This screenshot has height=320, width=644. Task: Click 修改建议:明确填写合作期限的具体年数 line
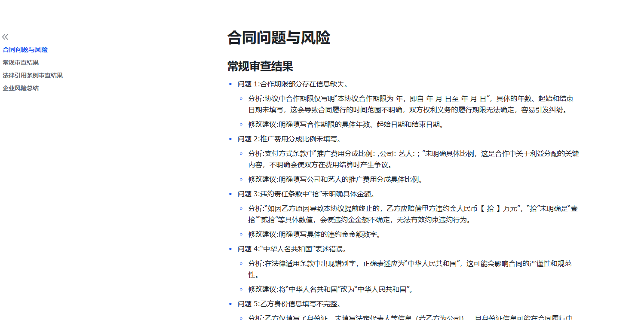coord(346,125)
